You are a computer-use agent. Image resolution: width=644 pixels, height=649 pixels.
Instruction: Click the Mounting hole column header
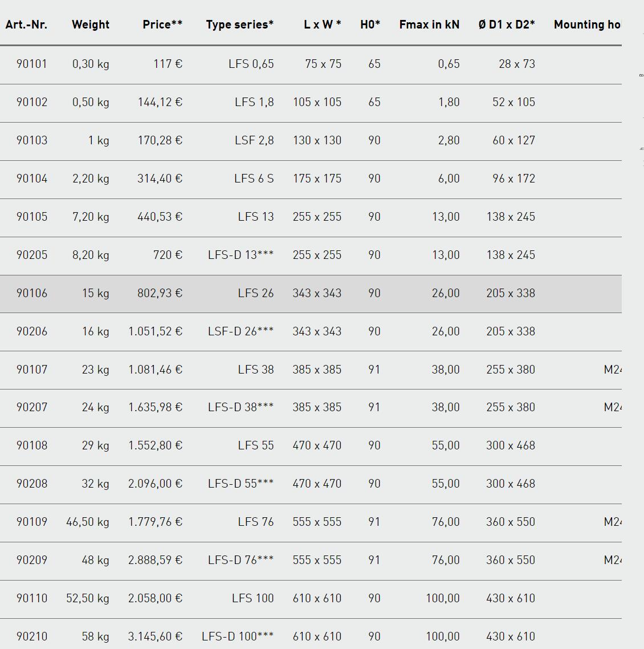(x=588, y=25)
